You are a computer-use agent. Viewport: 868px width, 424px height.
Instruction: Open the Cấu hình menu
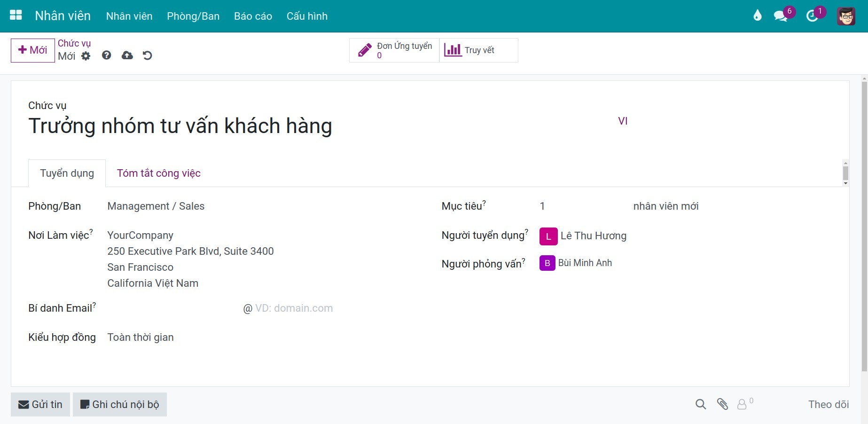point(307,16)
